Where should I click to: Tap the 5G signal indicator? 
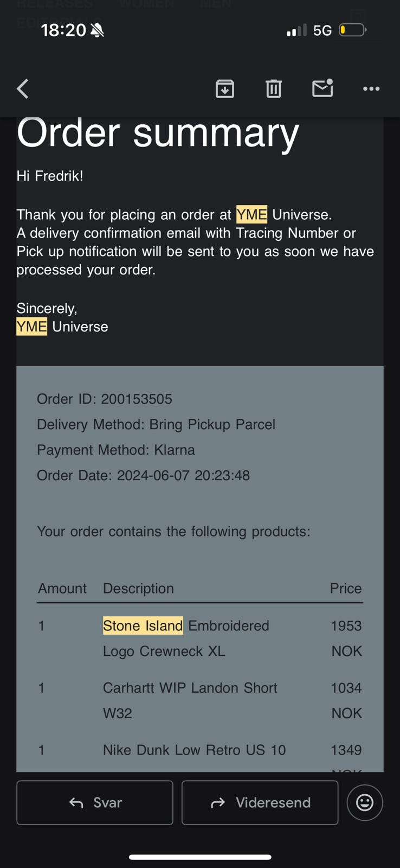(322, 30)
